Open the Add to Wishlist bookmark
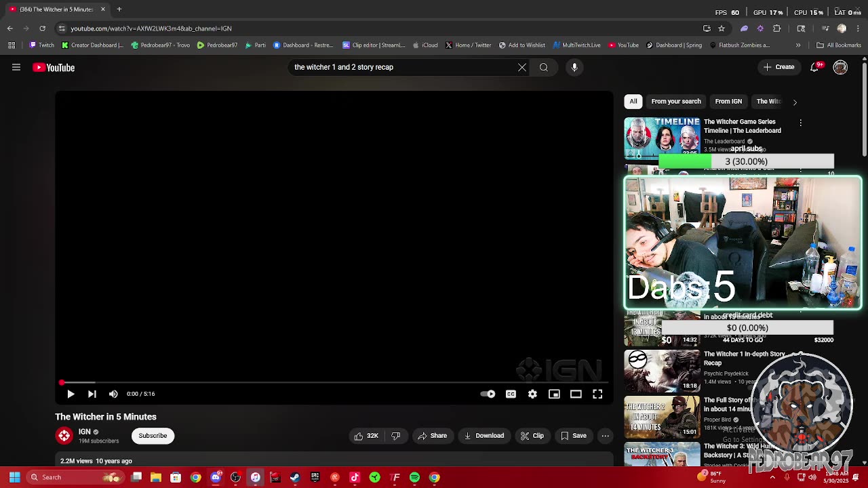This screenshot has height=488, width=868. (x=522, y=45)
